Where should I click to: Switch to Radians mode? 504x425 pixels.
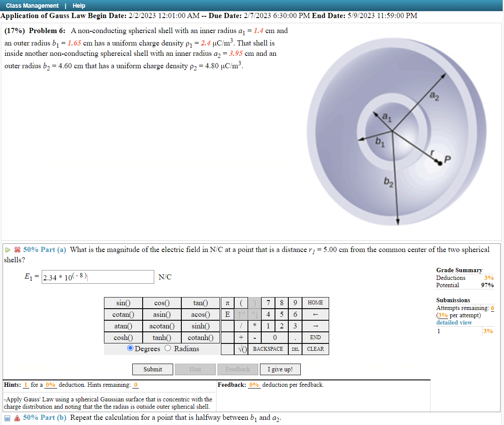coord(167,348)
